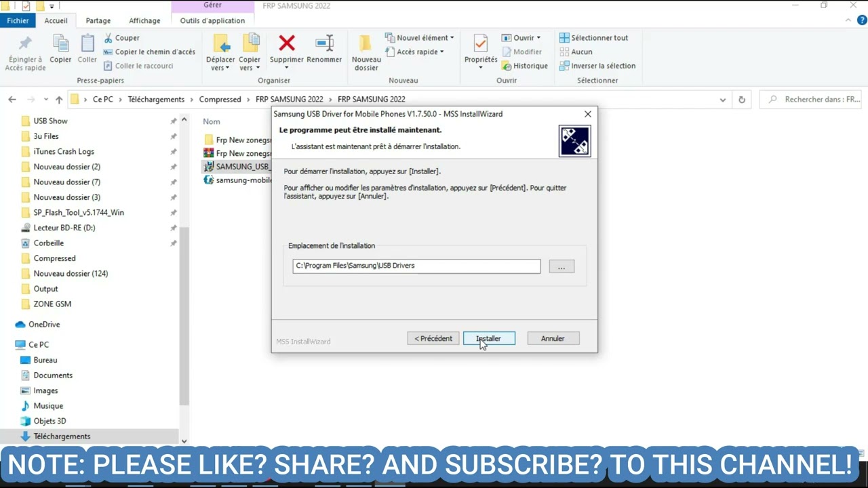Screen dimensions: 868x488
Task: Select Nouveau dossier (7) in sidebar
Action: pyautogui.click(x=66, y=182)
